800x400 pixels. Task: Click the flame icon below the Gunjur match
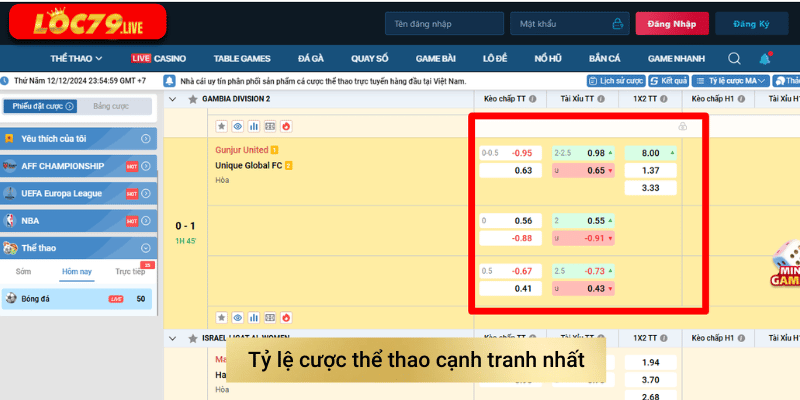click(x=286, y=317)
